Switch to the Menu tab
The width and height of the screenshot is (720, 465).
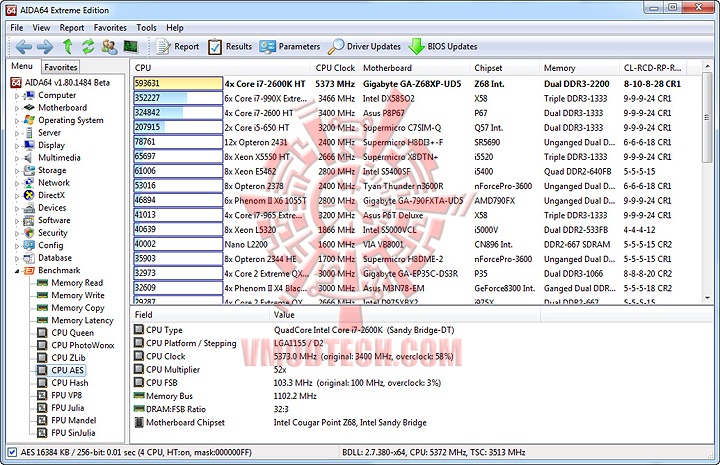(22, 66)
